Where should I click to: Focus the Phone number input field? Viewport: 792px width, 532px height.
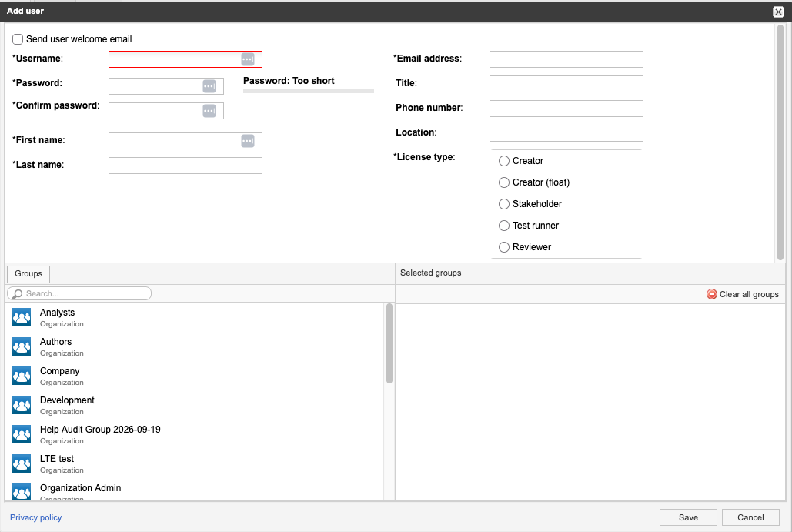click(566, 108)
